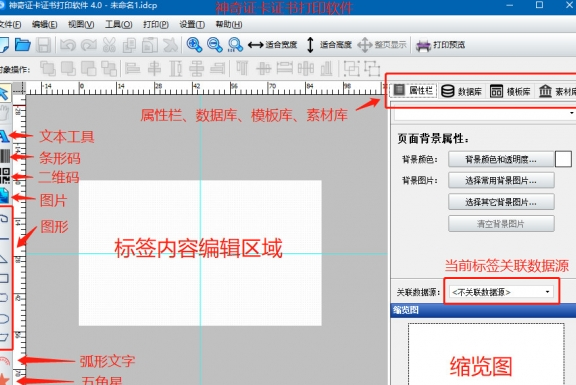576x385 pixels.
Task: Switch to the 数据库 tab
Action: tap(461, 91)
